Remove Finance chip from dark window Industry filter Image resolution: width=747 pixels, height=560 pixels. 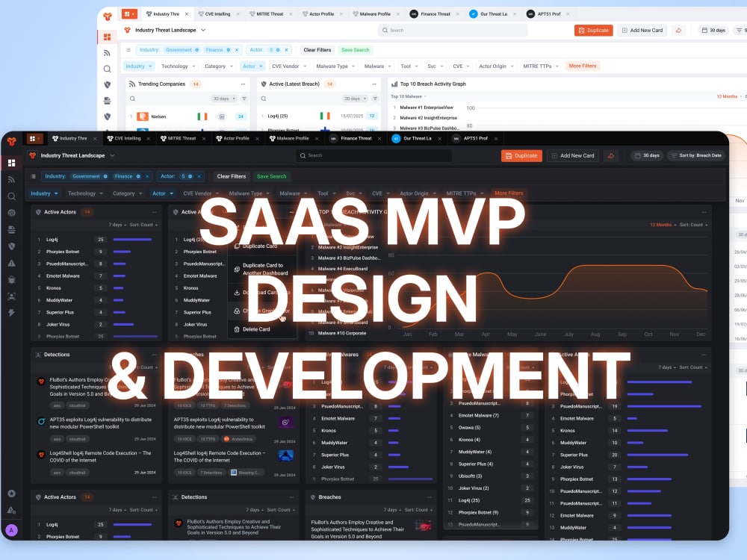(x=138, y=176)
